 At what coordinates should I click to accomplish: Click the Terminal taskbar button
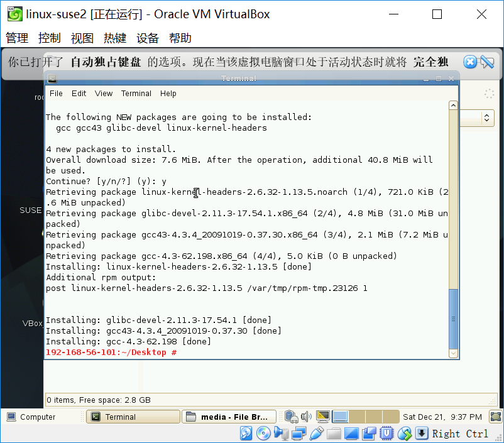(x=133, y=417)
